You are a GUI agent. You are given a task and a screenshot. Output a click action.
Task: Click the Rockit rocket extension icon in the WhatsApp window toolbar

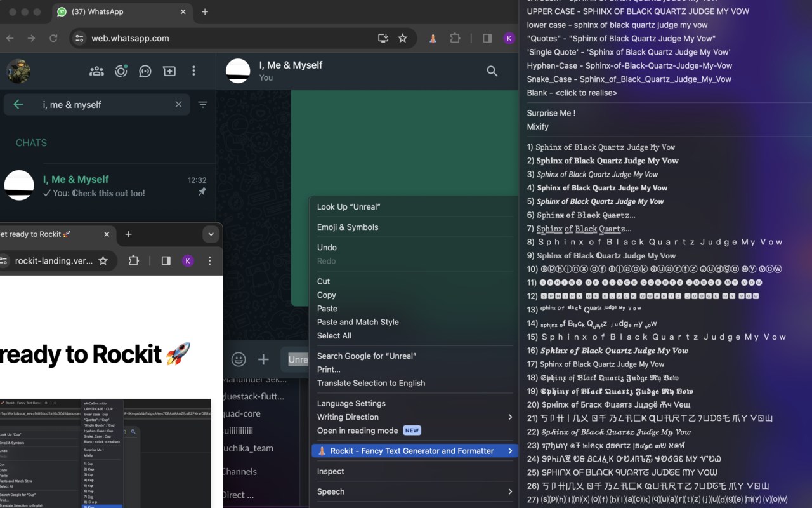[433, 38]
